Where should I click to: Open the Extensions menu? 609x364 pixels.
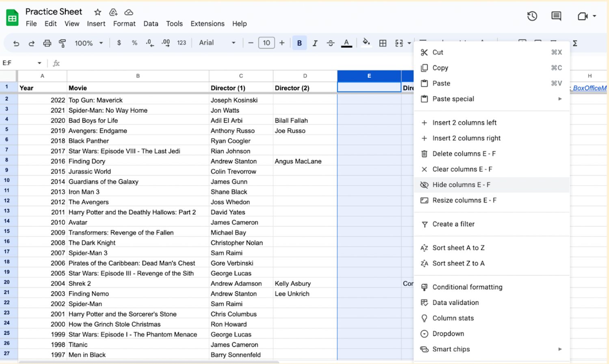pos(207,24)
